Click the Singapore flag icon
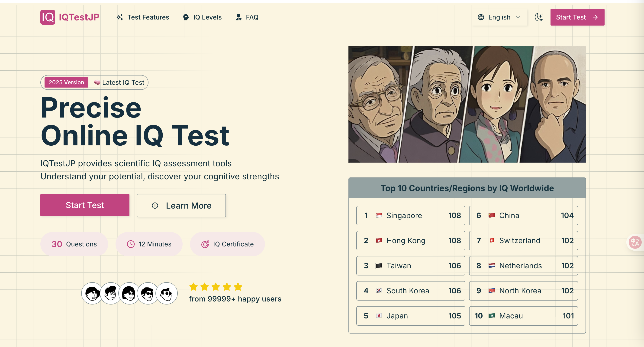 coord(379,215)
